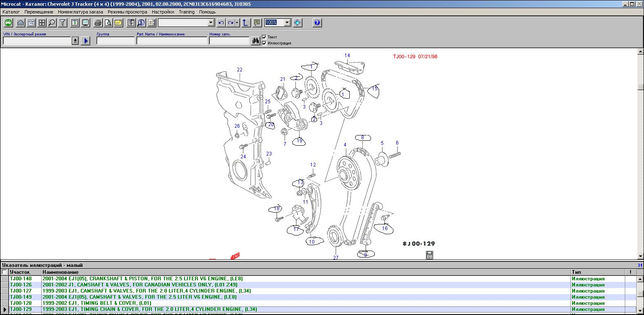Open the Настройки menu

[163, 12]
